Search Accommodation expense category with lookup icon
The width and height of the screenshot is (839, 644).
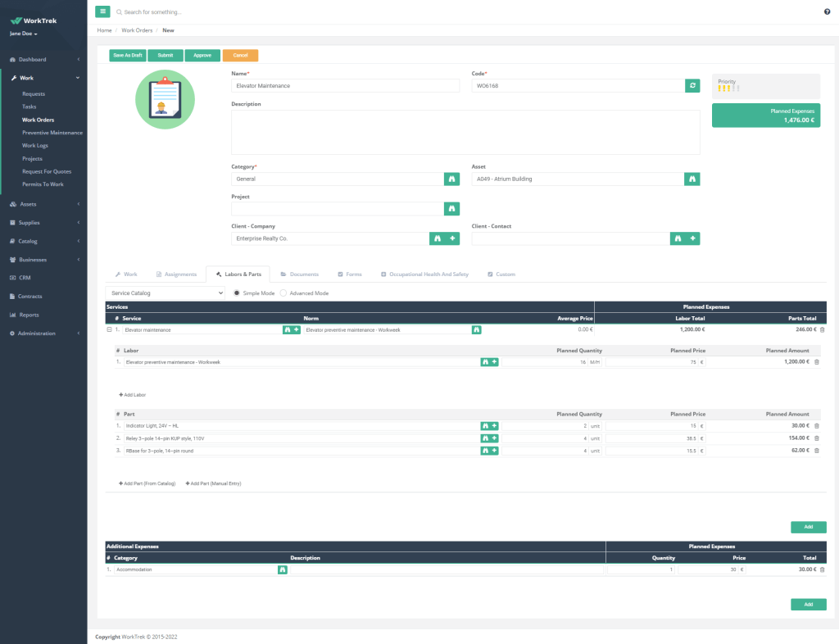coord(283,569)
